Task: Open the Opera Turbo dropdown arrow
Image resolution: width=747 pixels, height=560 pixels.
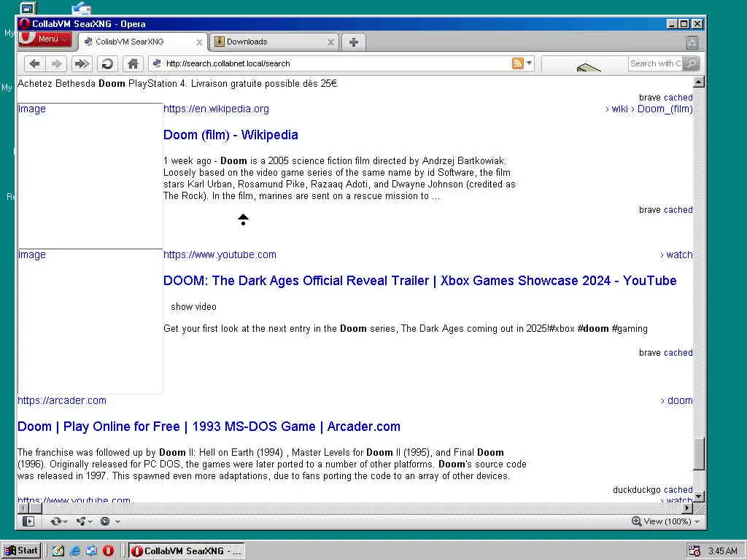Action: 117,522
